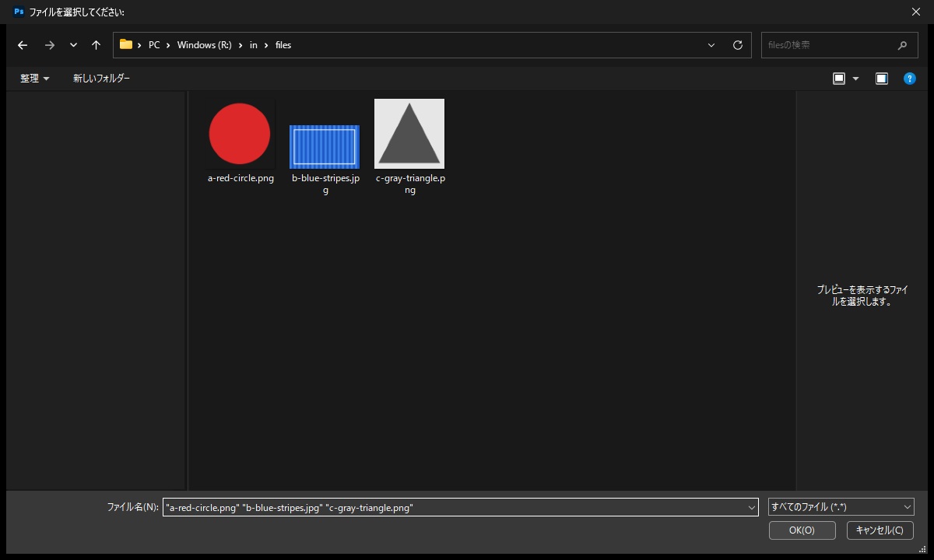This screenshot has width=934, height=560.
Task: Go forward using the right arrow
Action: (x=50, y=45)
